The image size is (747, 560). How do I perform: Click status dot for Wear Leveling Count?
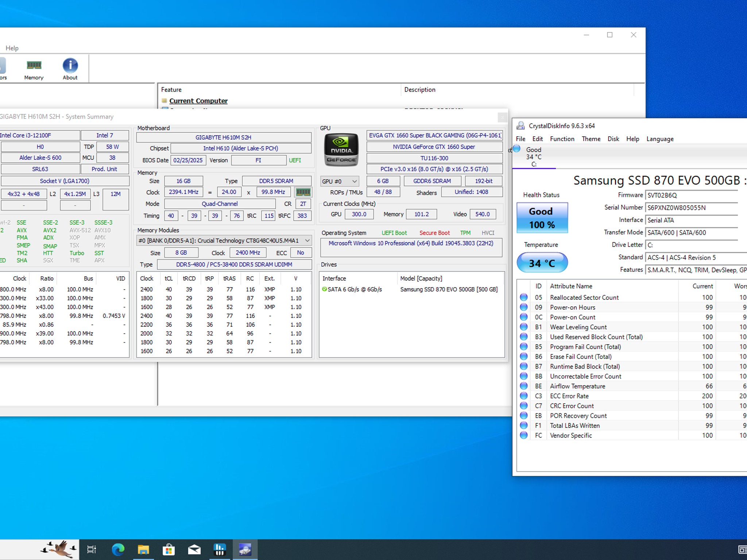click(524, 327)
